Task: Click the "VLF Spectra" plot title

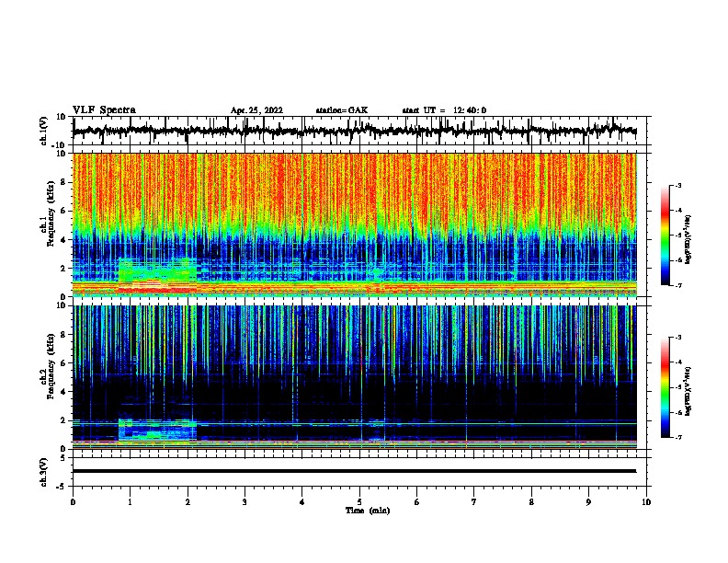Action: click(x=104, y=110)
